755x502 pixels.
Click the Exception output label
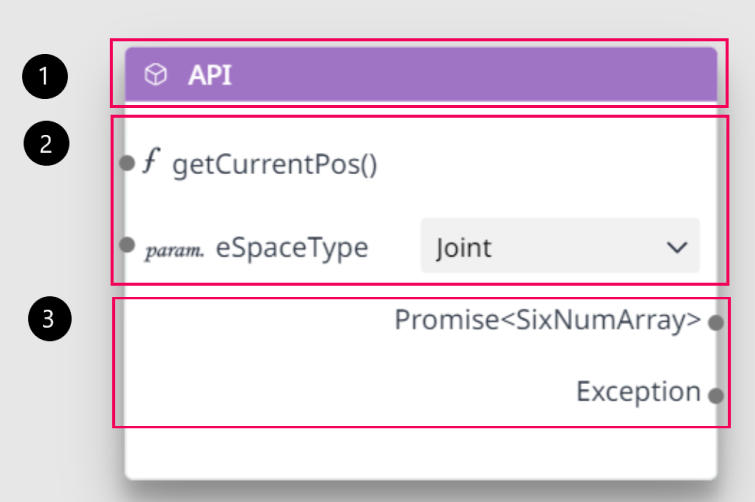638,391
